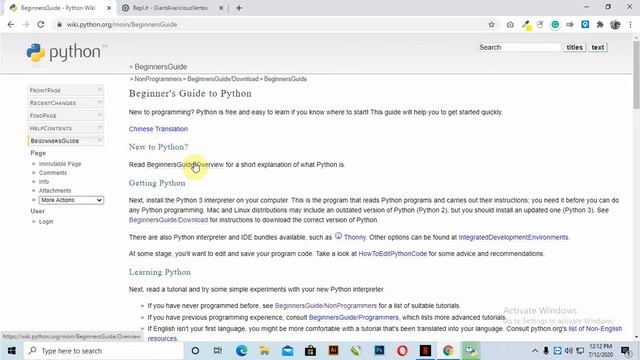Screen dimensions: 640x360
Task: Click the Python logo in the header
Action: 64,52
